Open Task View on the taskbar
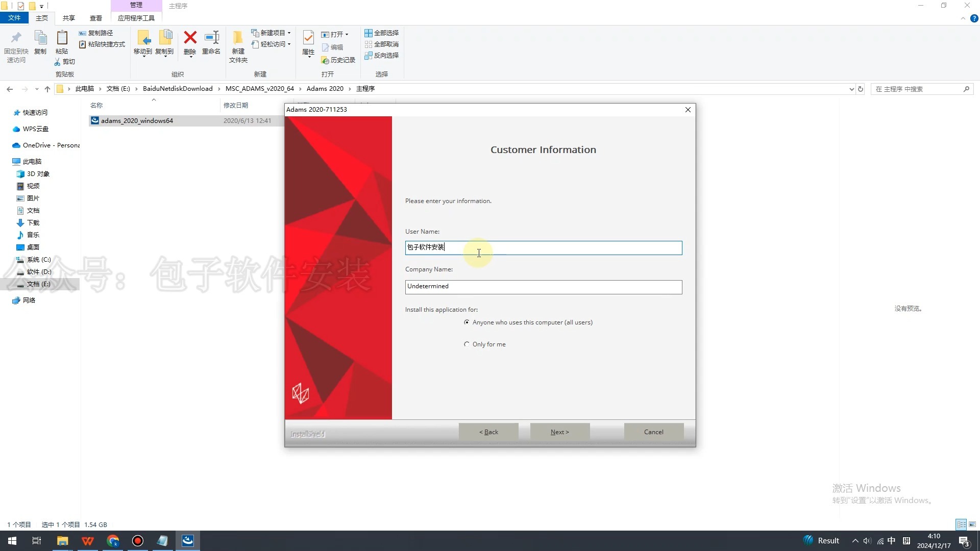 (37, 541)
